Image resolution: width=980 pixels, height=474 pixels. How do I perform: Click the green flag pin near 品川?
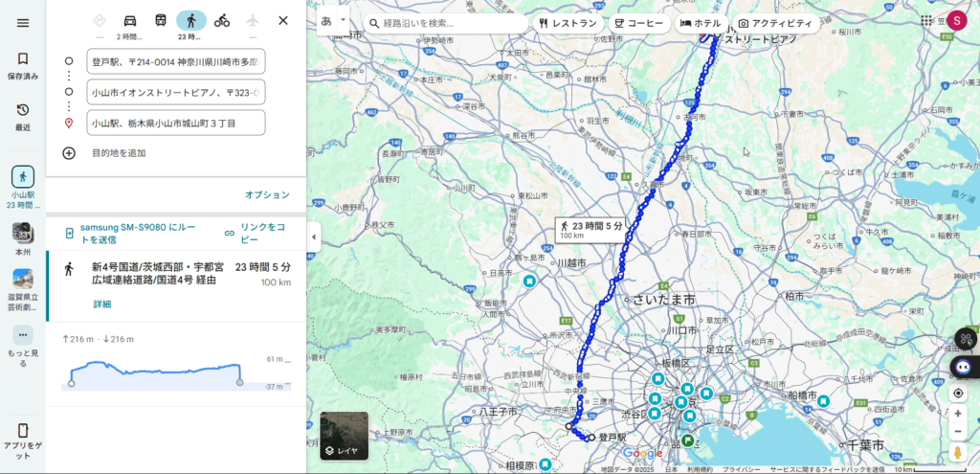[x=687, y=440]
